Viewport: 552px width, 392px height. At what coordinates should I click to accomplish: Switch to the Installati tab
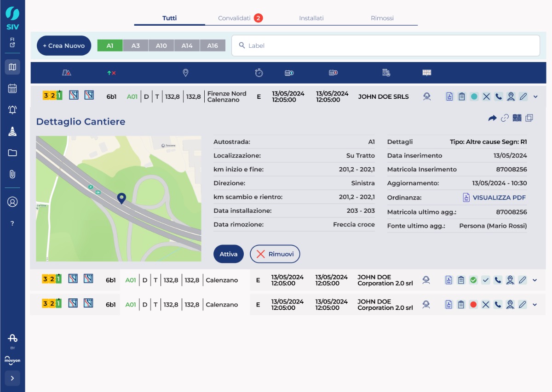click(311, 18)
